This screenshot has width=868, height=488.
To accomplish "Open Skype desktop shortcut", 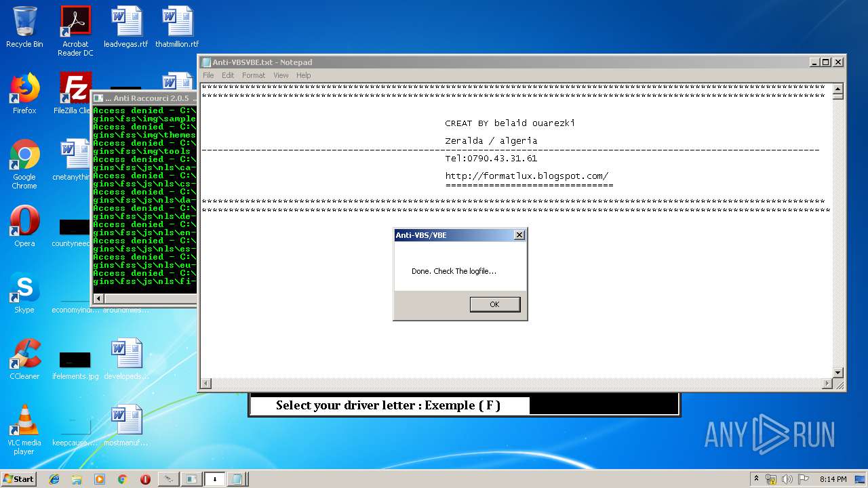I will [x=24, y=293].
